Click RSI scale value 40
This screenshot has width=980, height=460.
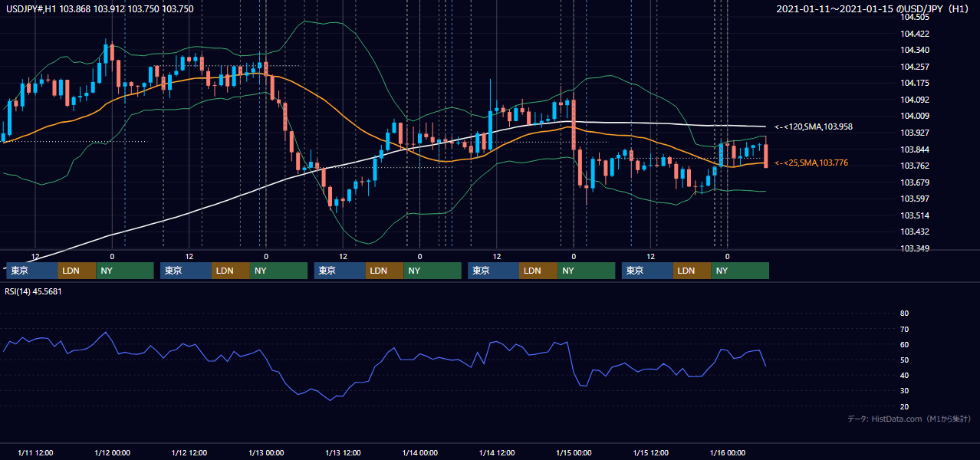pos(904,375)
